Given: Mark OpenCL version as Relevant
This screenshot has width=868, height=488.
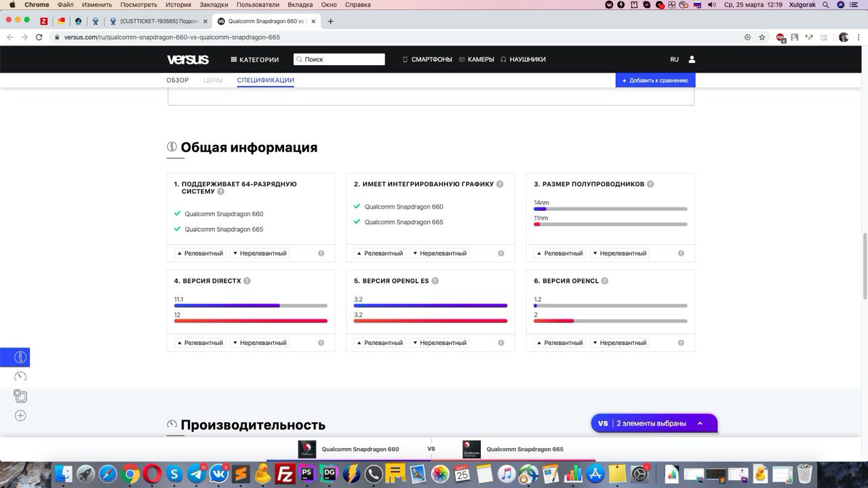Looking at the screenshot, I should 560,343.
